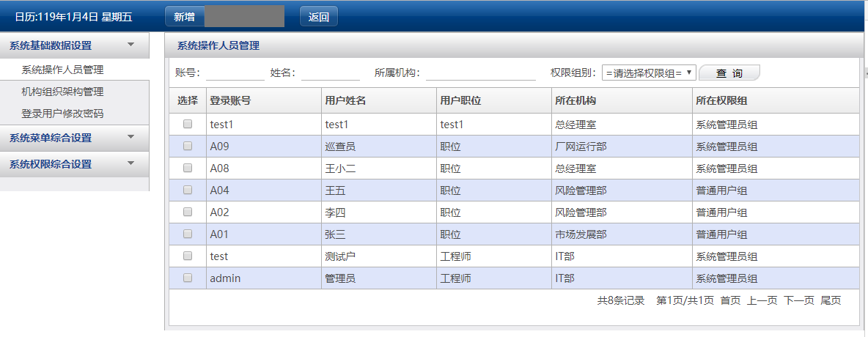Check the checkbox for test1 row
868x337 pixels.
(188, 125)
